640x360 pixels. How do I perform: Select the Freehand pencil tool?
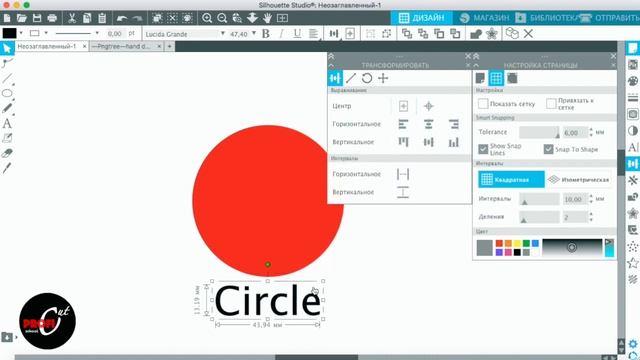(7, 108)
